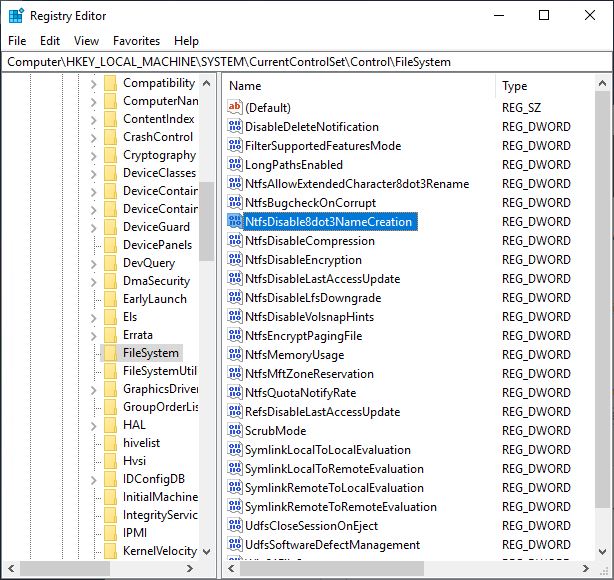Expand the DmaSecurity key
The image size is (614, 580).
pyautogui.click(x=93, y=282)
